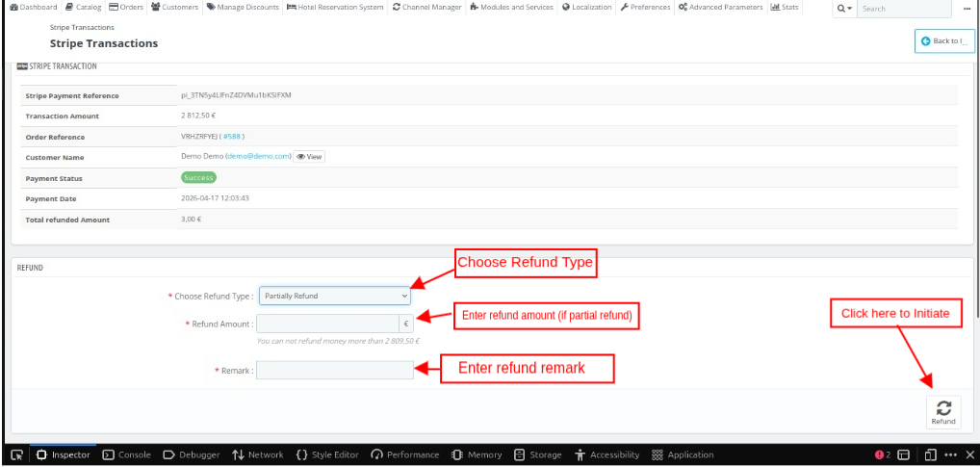The height and width of the screenshot is (467, 980).
Task: Open Manage Discounts menu
Action: click(x=244, y=8)
